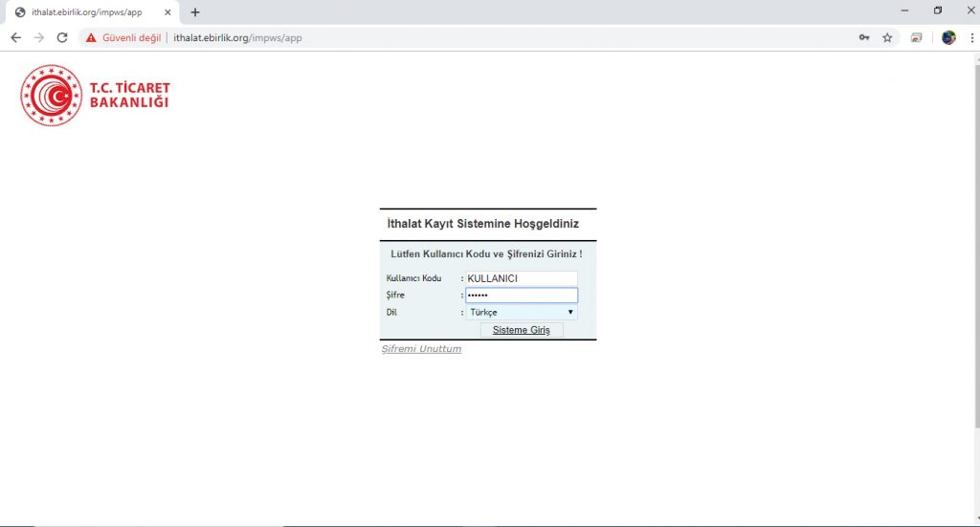The height and width of the screenshot is (527, 980).
Task: Click the T.C. Ticaret Bakanlığı logo
Action: 95,96
